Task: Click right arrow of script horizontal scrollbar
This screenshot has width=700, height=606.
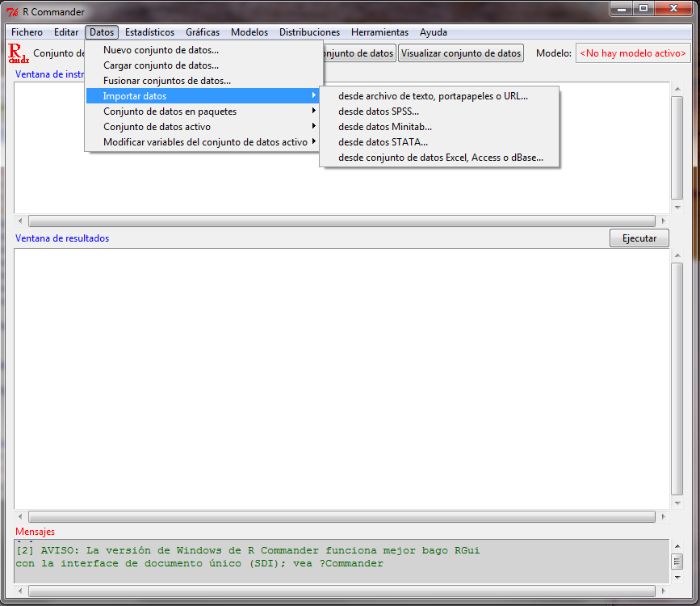Action: point(664,221)
